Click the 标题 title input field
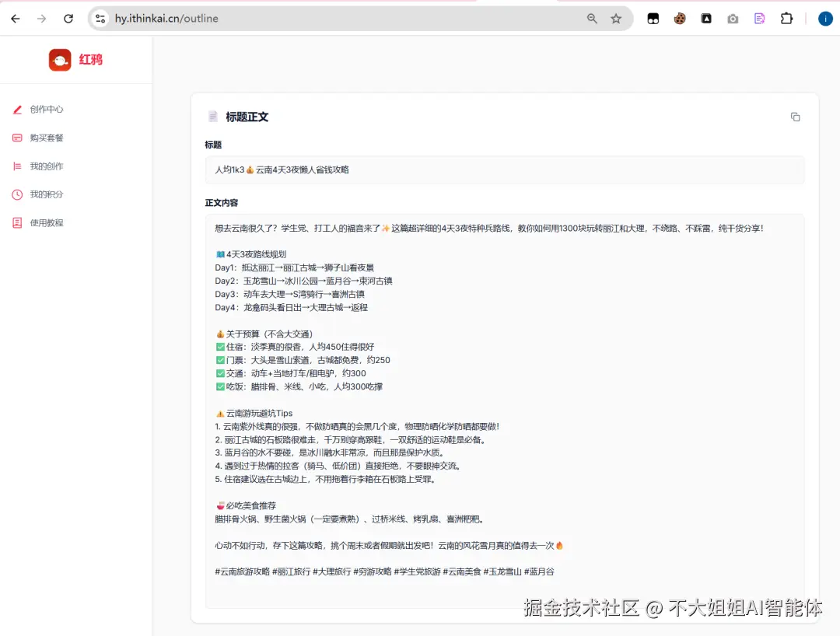Image resolution: width=840 pixels, height=636 pixels. (x=505, y=169)
